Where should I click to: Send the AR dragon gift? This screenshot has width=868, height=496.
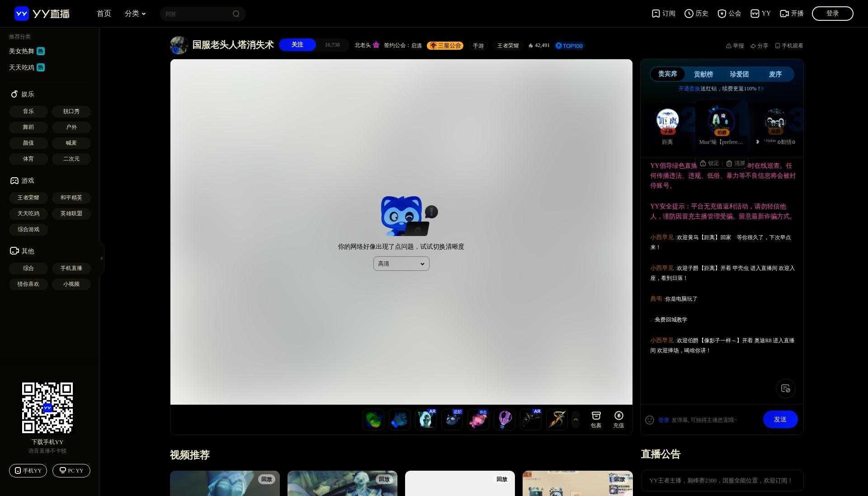click(531, 420)
